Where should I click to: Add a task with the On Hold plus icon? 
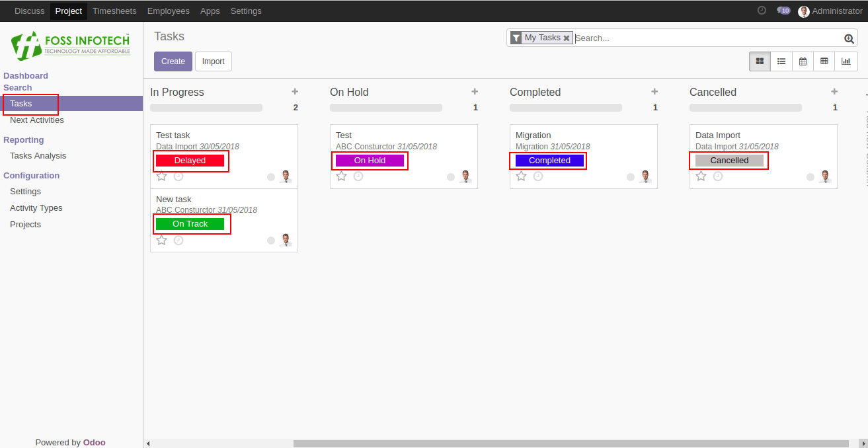coord(475,92)
